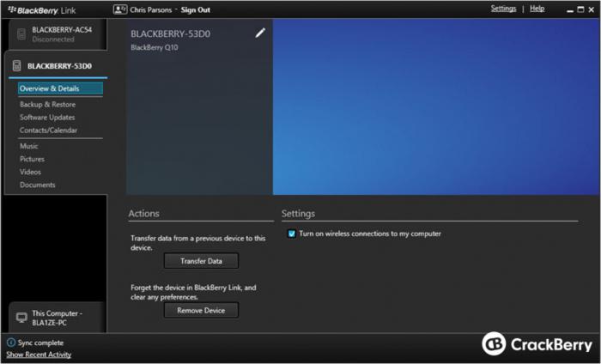The width and height of the screenshot is (601, 364).
Task: Select Videos in the sidebar
Action: [30, 172]
